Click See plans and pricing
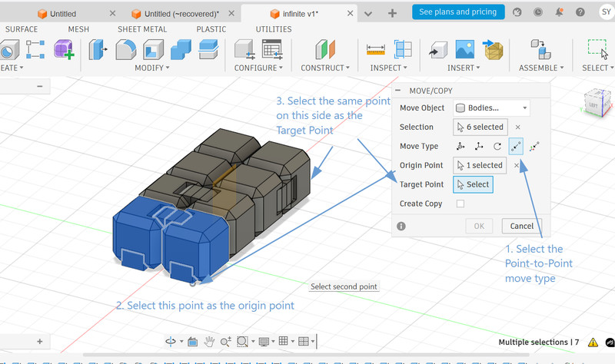Image resolution: width=615 pixels, height=364 pixels. 458,12
